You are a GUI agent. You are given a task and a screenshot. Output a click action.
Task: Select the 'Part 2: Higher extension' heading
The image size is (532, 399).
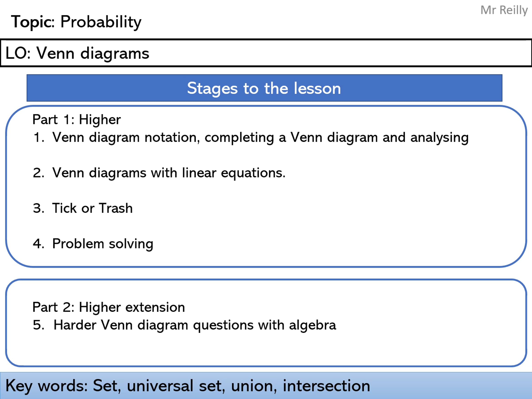pyautogui.click(x=109, y=307)
